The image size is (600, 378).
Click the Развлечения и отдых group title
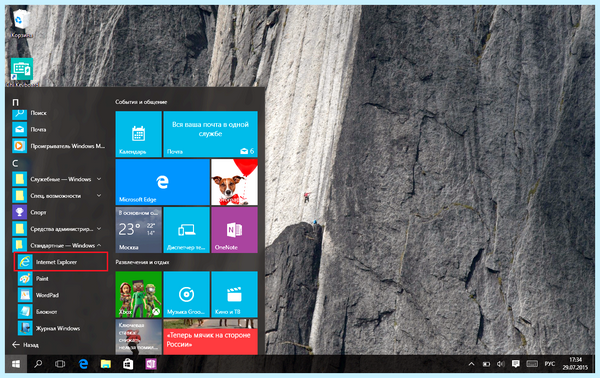click(142, 262)
